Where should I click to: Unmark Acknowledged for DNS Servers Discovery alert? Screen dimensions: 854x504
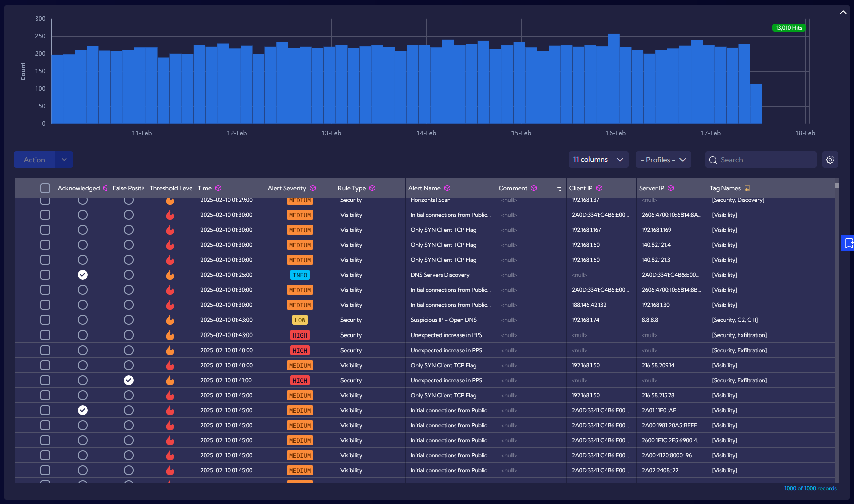click(83, 275)
